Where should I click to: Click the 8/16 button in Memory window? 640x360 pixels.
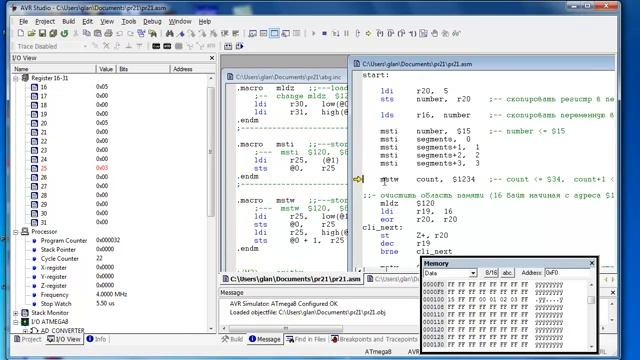(x=491, y=273)
